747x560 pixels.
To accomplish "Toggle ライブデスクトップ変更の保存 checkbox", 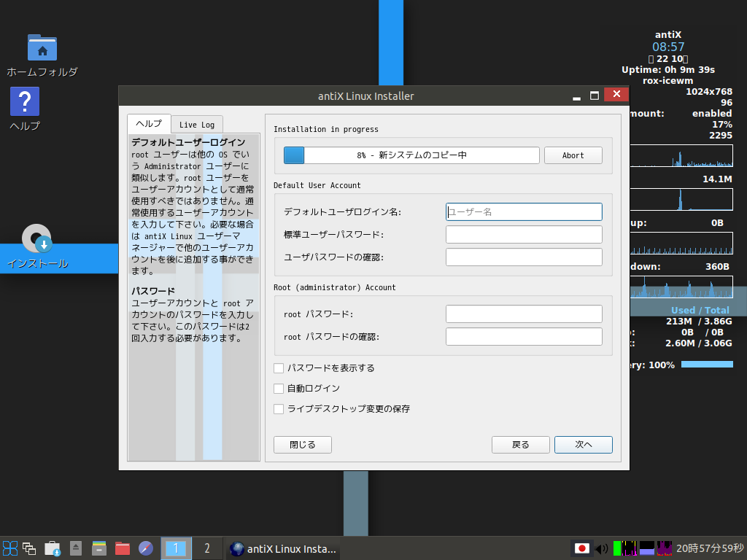I will [x=279, y=409].
